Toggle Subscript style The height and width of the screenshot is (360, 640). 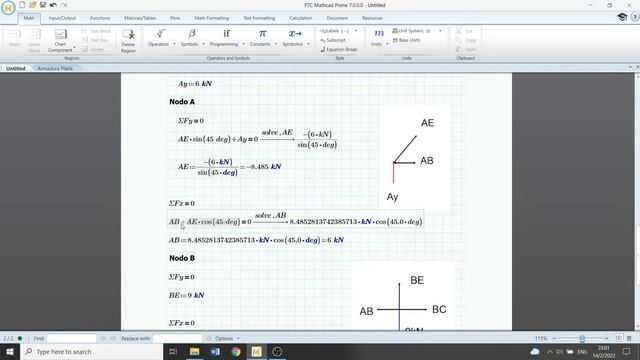tap(333, 40)
